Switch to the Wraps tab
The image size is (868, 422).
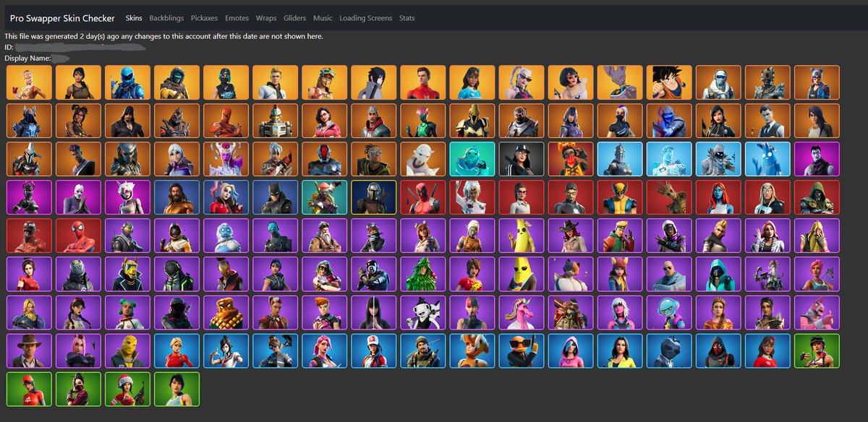266,18
